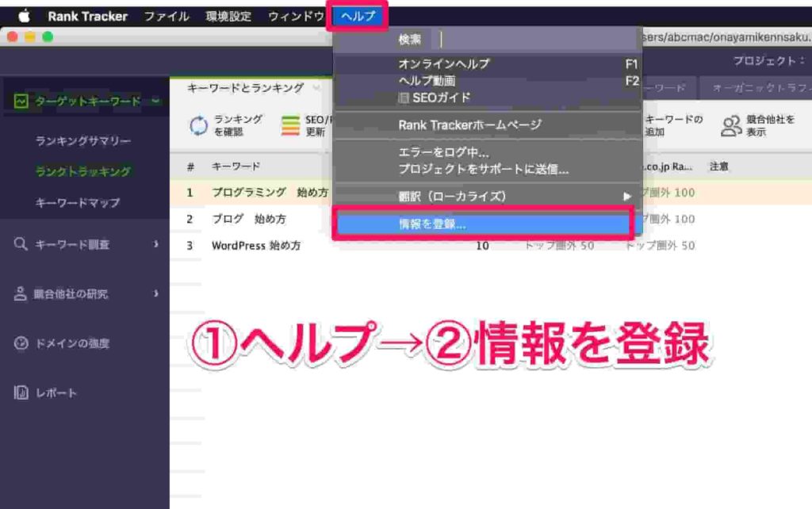Select row WordPress 始め方
This screenshot has height=509, width=812.
coord(256,246)
